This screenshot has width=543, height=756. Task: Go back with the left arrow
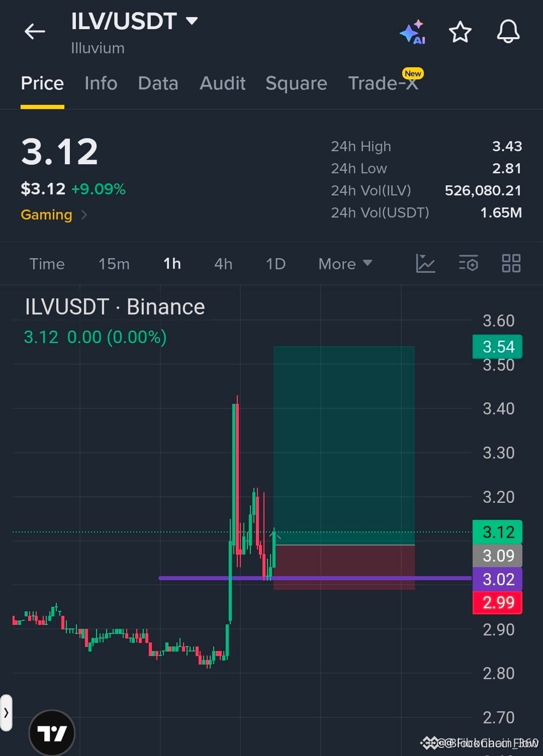point(35,32)
